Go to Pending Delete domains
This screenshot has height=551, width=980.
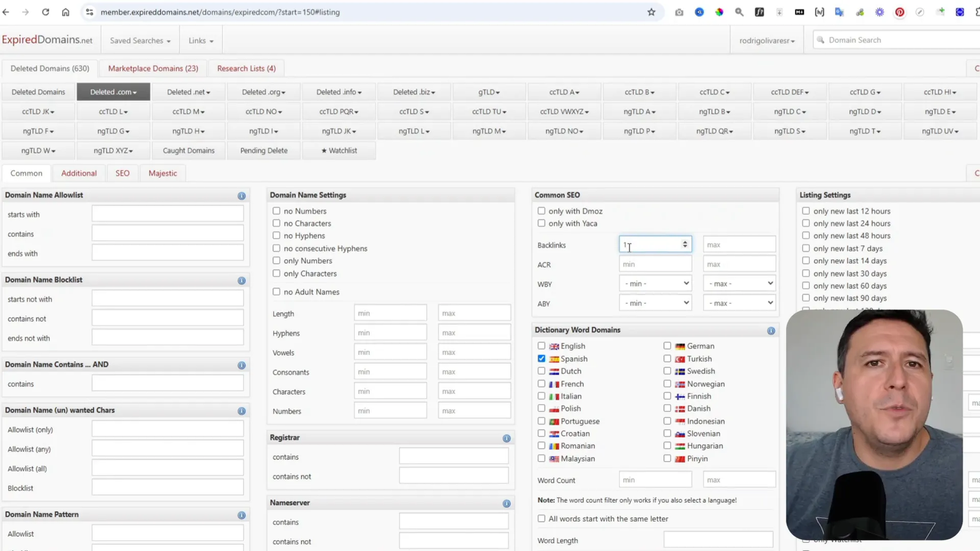click(264, 151)
